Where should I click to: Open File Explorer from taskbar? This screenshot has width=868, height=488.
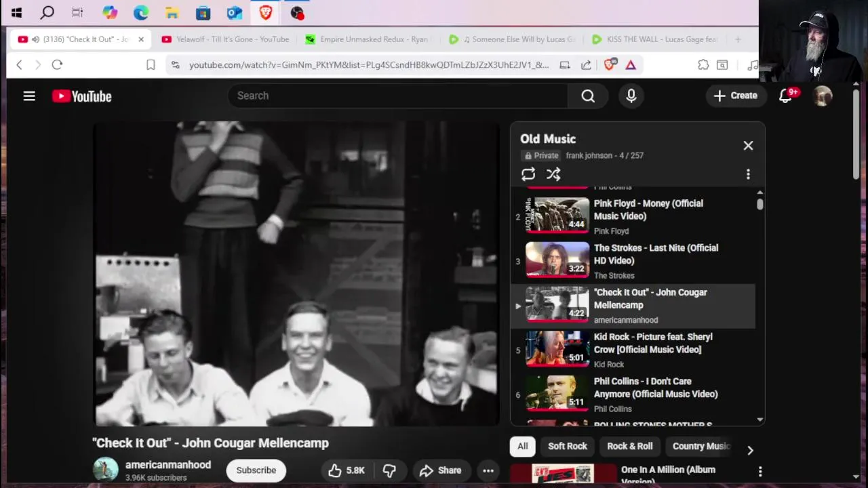click(x=172, y=12)
